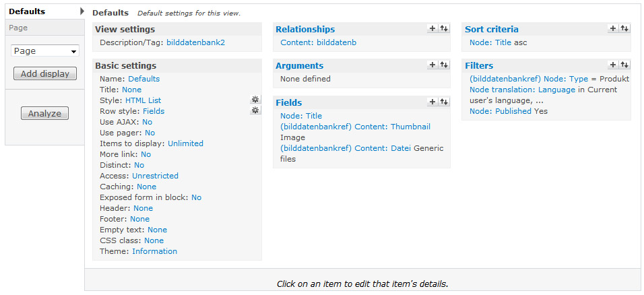
Task: Change Items to display Unlimited link
Action: click(x=185, y=143)
